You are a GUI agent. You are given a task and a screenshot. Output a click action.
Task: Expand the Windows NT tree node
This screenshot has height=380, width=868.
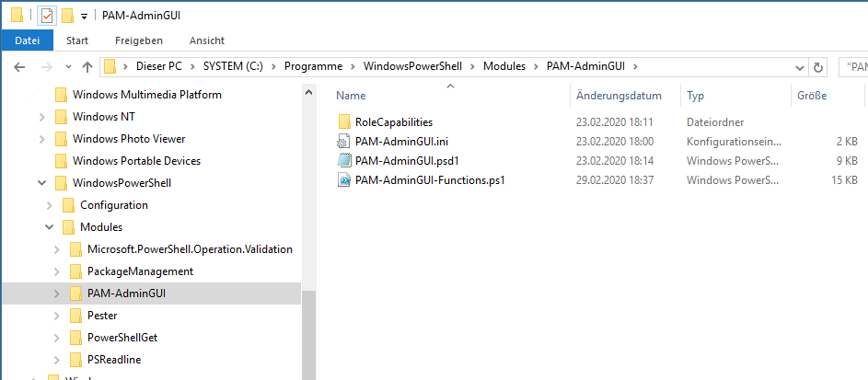click(x=41, y=117)
